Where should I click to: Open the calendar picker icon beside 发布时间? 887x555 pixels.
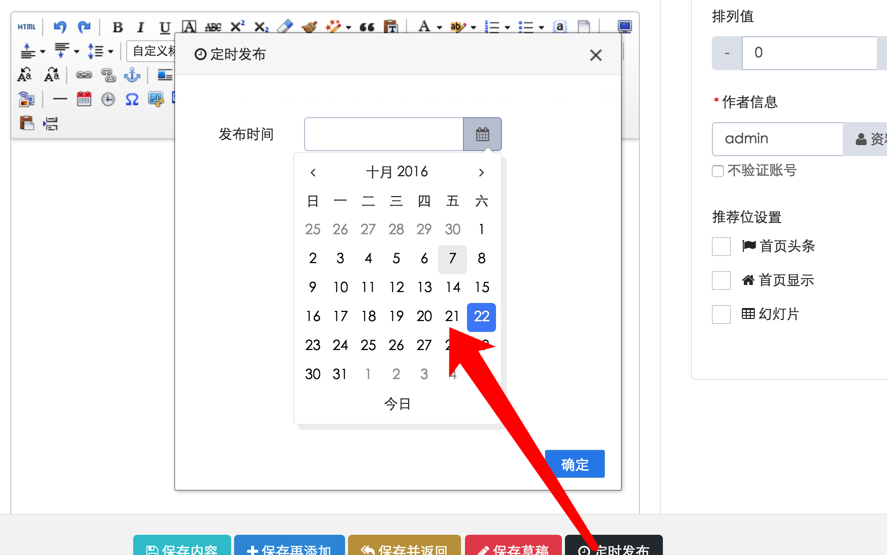point(482,134)
